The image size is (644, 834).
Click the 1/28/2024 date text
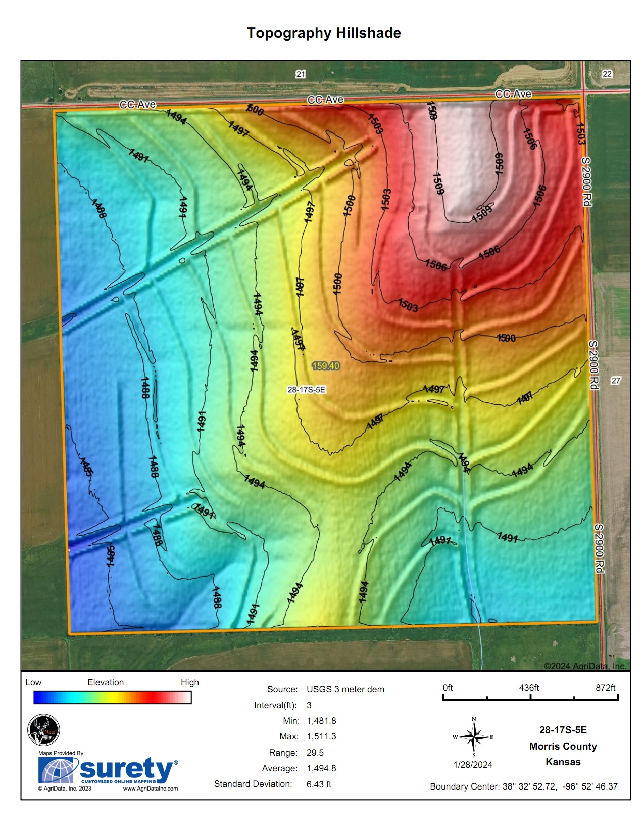pyautogui.click(x=473, y=765)
